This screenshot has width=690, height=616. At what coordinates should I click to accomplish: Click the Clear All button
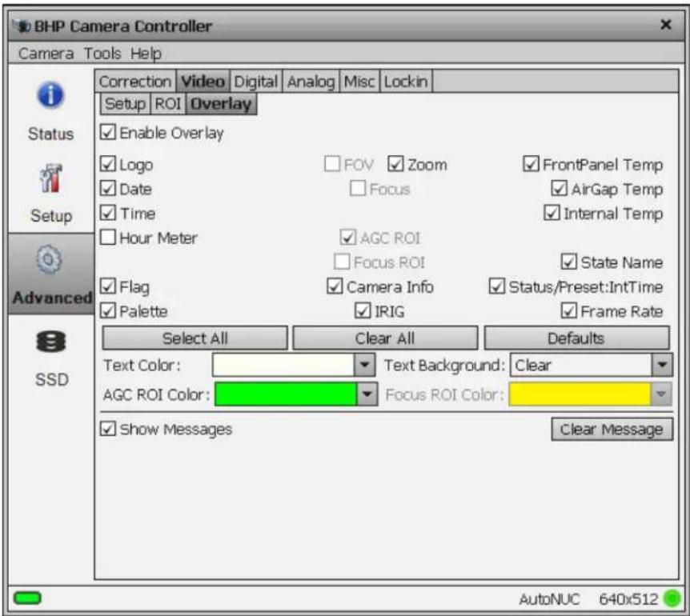385,338
